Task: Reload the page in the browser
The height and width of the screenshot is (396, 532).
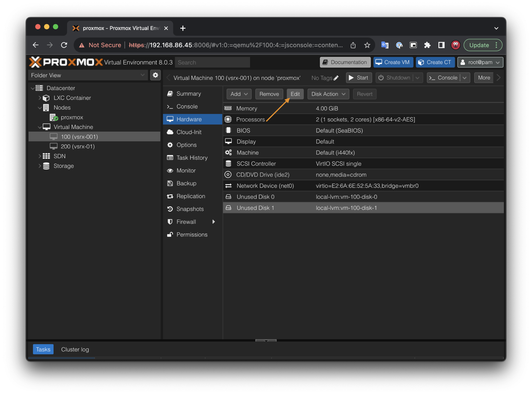Action: (64, 45)
